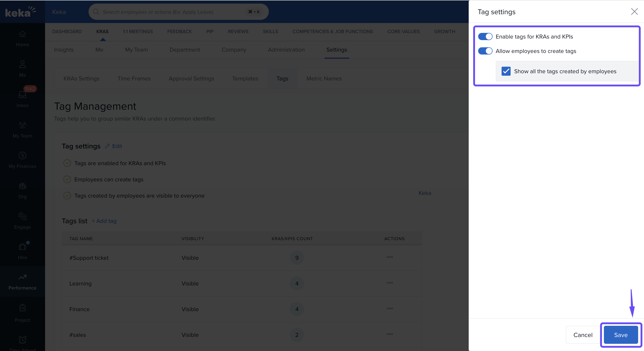The image size is (644, 351).
Task: Switch to the Metric Names tab
Action: pos(324,78)
